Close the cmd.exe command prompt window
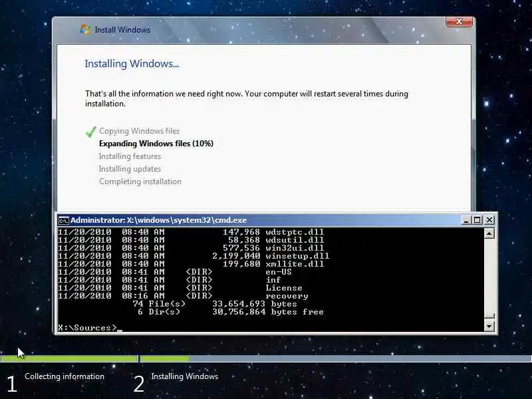 (489, 220)
